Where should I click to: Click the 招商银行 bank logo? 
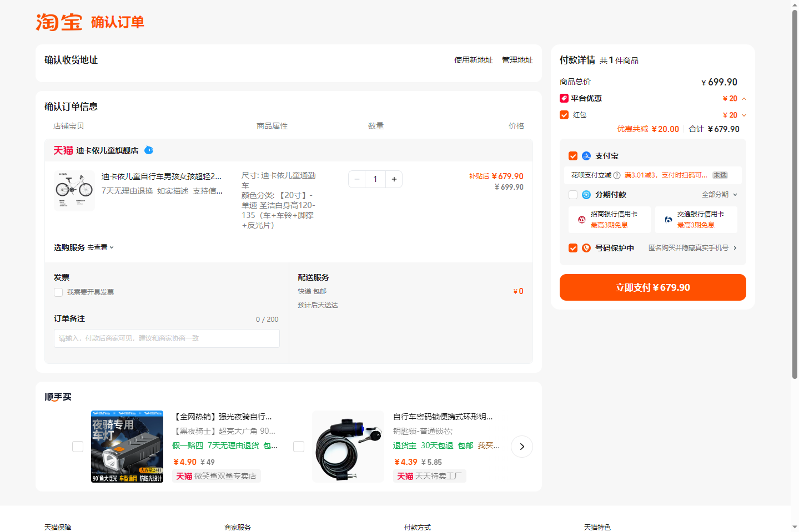[x=582, y=220]
